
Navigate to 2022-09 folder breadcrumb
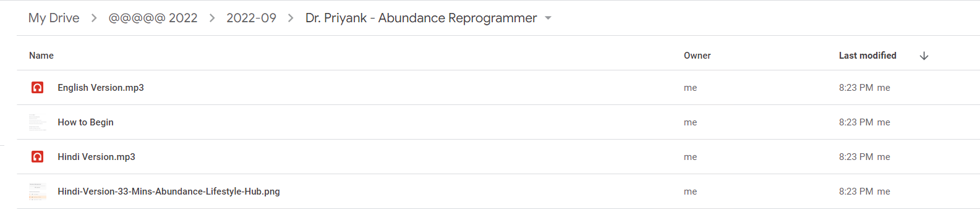tap(251, 19)
